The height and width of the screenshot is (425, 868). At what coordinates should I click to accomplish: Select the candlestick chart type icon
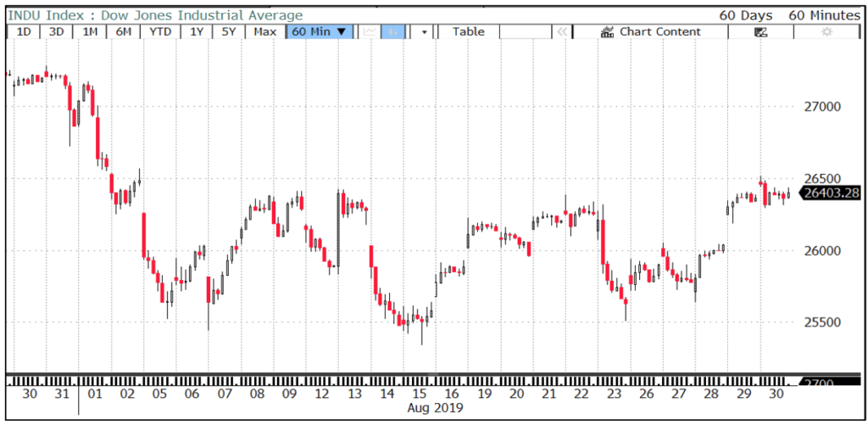[x=393, y=31]
